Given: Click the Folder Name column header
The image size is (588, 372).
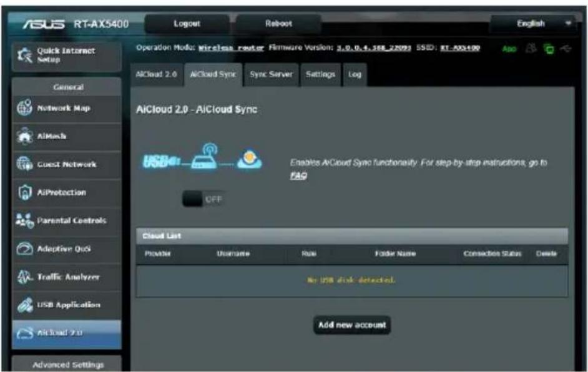Looking at the screenshot, I should tap(395, 254).
